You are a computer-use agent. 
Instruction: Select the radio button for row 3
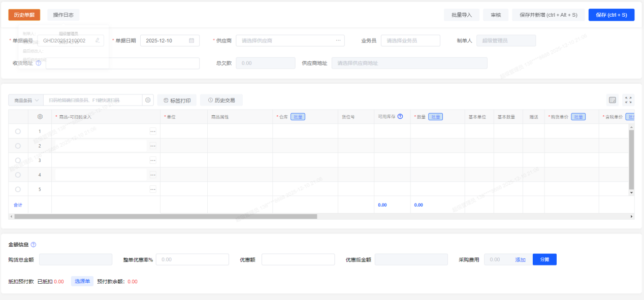[x=18, y=160]
